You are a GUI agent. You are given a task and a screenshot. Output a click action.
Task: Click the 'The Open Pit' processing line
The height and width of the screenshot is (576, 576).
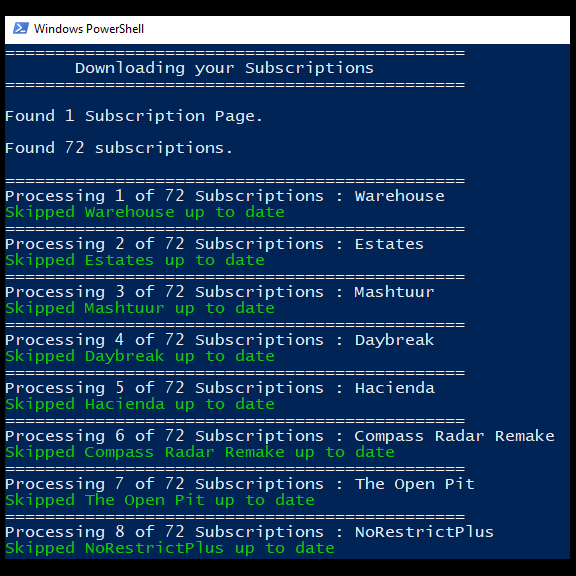point(240,484)
